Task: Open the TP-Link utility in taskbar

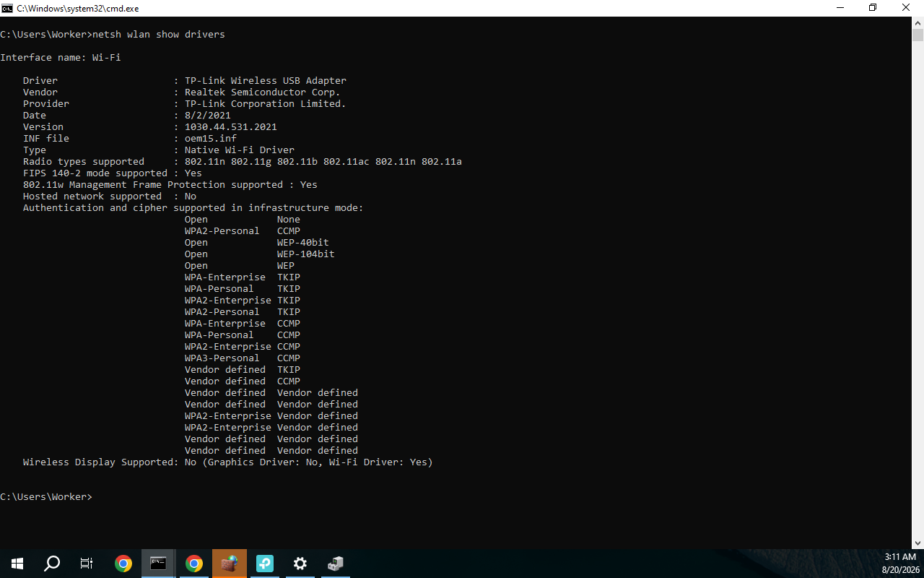Action: coord(265,564)
